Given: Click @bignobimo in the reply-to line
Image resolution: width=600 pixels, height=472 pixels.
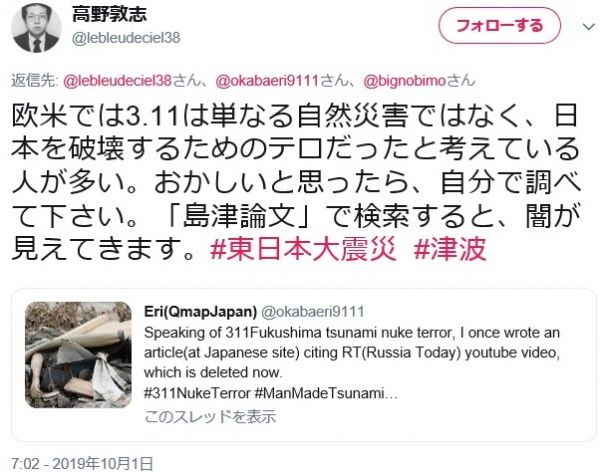Looking at the screenshot, I should coord(404,81).
